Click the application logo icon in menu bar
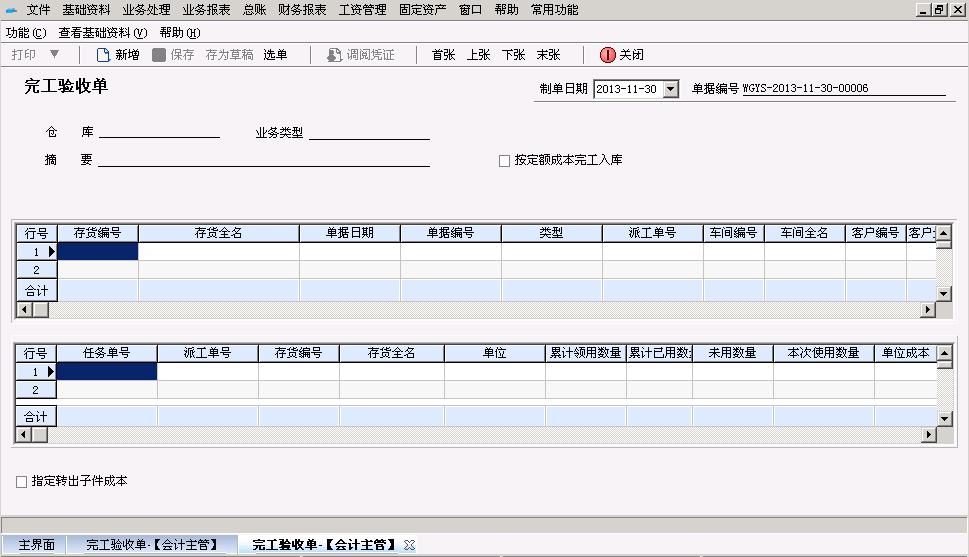The height and width of the screenshot is (557, 969). coord(12,10)
